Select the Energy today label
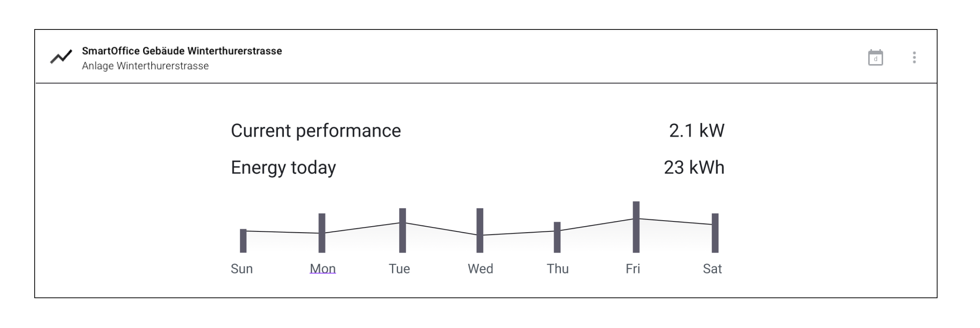This screenshot has width=980, height=328. pos(284,167)
